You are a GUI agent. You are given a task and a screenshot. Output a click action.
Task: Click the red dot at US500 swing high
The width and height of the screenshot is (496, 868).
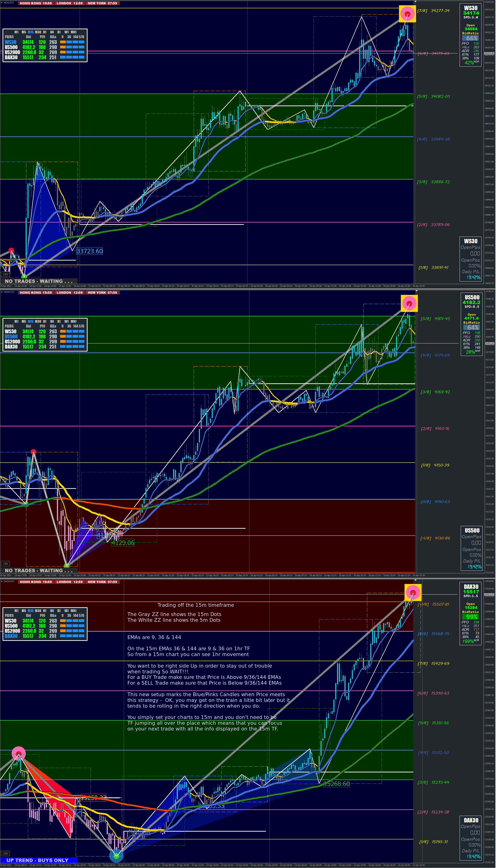coord(33,452)
